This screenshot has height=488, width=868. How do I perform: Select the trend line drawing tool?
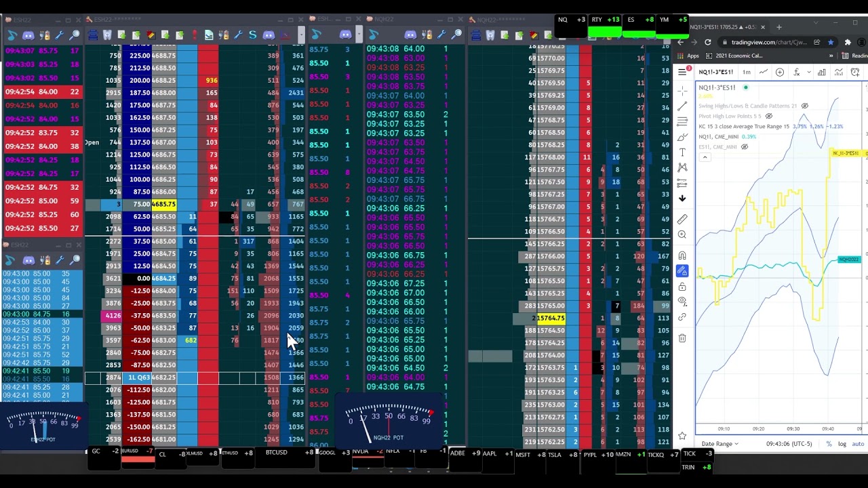pyautogui.click(x=682, y=106)
